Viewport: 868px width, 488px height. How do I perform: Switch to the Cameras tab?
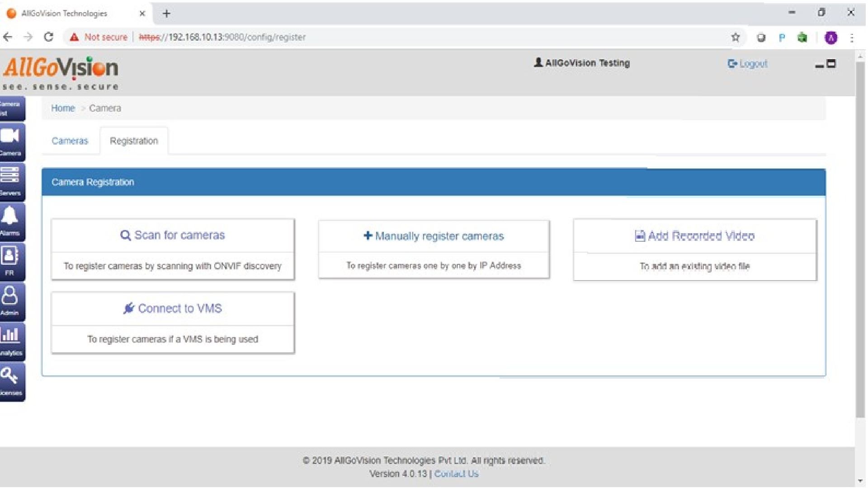[x=70, y=141]
